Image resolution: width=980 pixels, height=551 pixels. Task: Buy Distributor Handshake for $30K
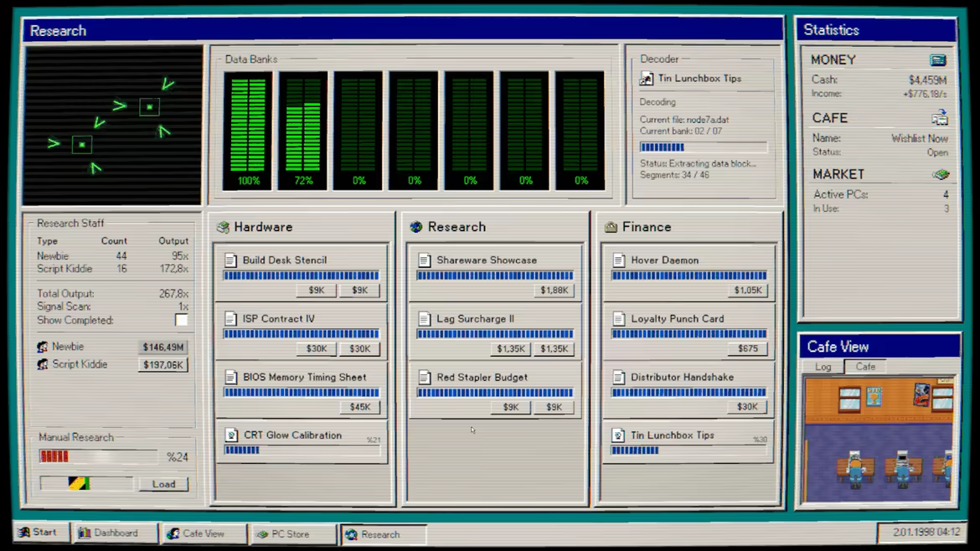point(747,407)
